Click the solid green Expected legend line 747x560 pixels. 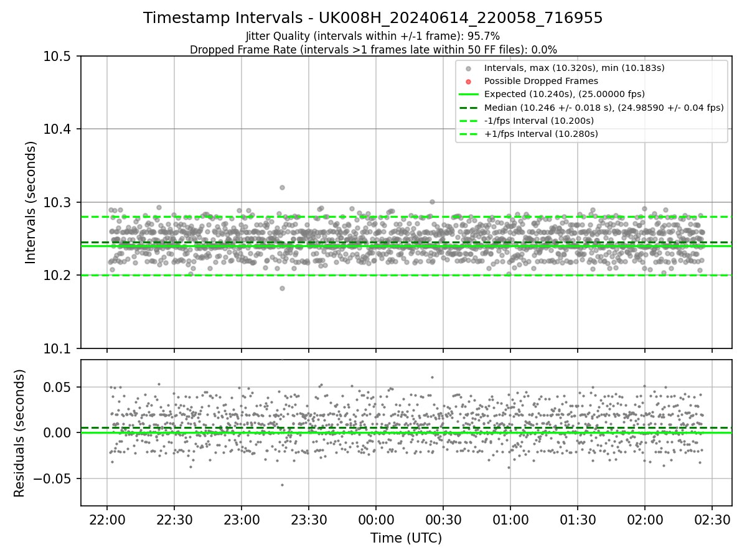point(469,95)
